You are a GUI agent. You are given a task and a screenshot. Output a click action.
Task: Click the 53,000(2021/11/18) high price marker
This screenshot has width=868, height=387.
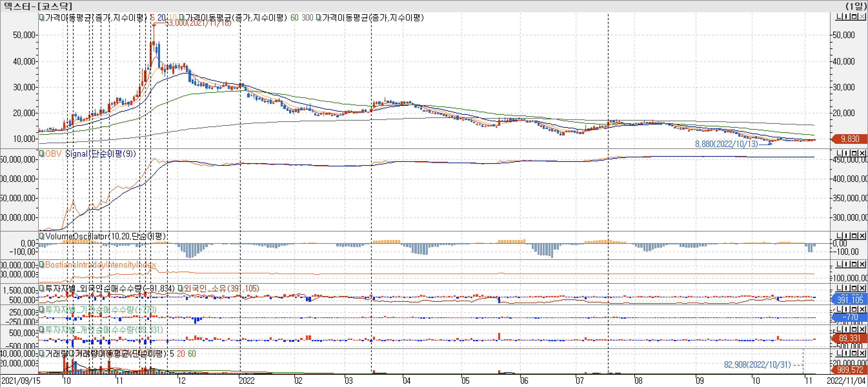(x=198, y=23)
